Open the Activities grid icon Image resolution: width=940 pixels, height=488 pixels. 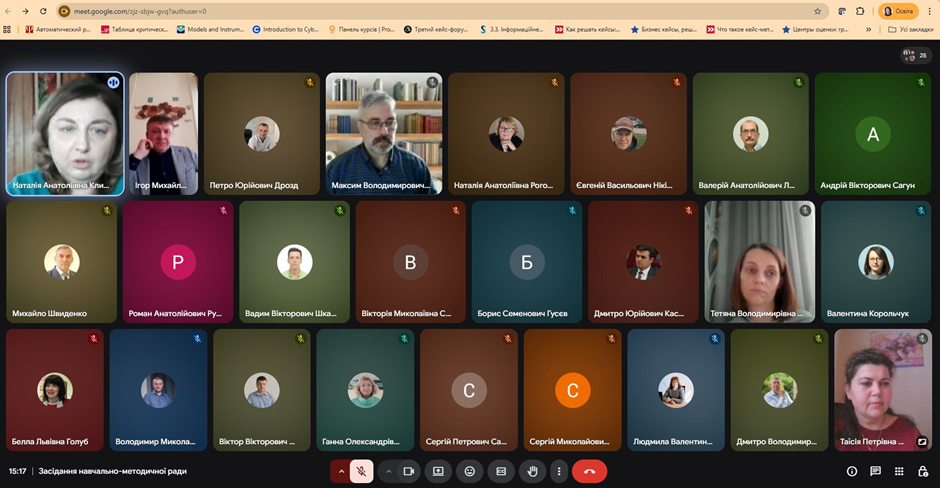pyautogui.click(x=899, y=472)
